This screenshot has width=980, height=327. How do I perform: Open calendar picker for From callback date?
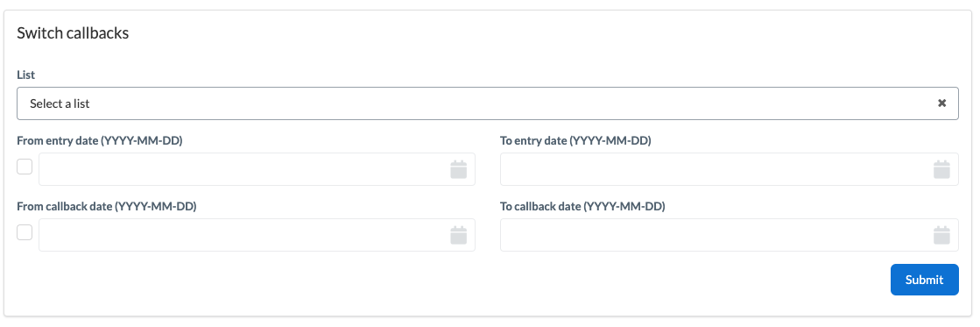(x=459, y=235)
